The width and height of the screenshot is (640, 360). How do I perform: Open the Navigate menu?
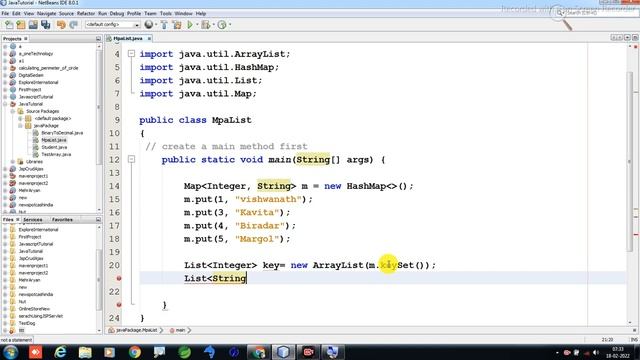point(47,13)
